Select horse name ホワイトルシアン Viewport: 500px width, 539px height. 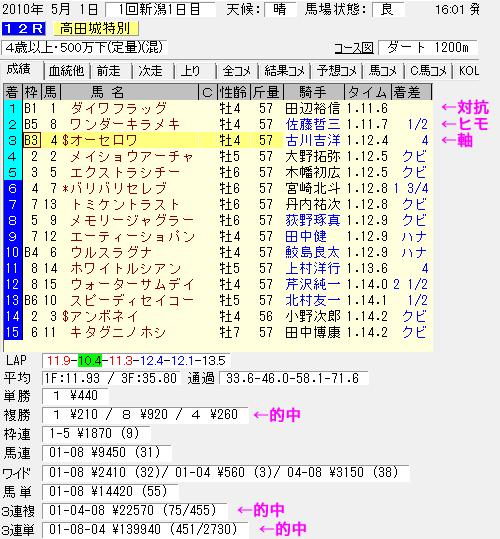[x=126, y=268]
